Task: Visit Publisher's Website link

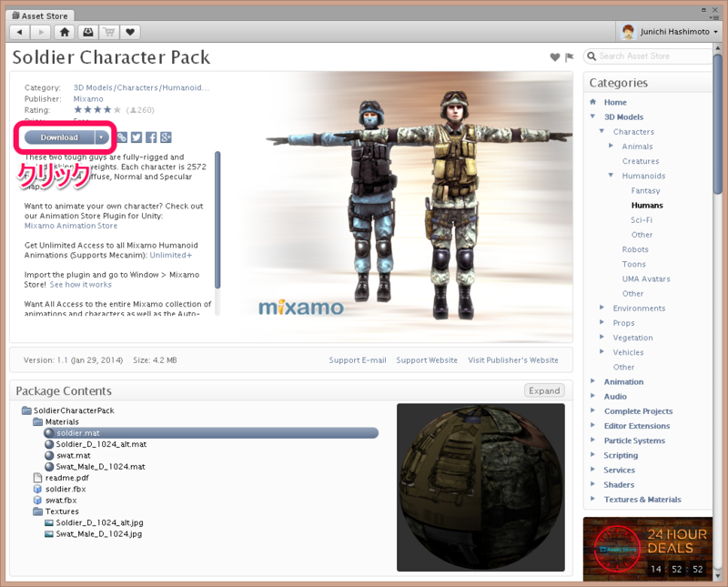Action: 513,360
